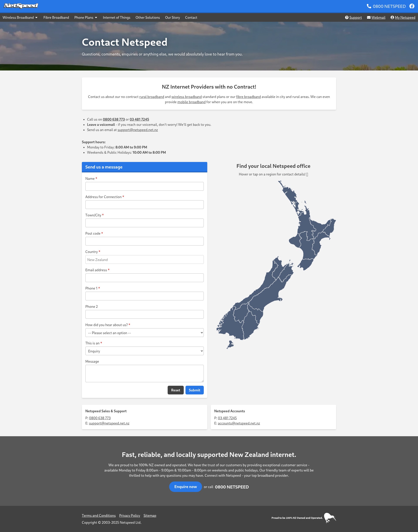Click the Town/City input field
418x532 pixels.
click(144, 223)
